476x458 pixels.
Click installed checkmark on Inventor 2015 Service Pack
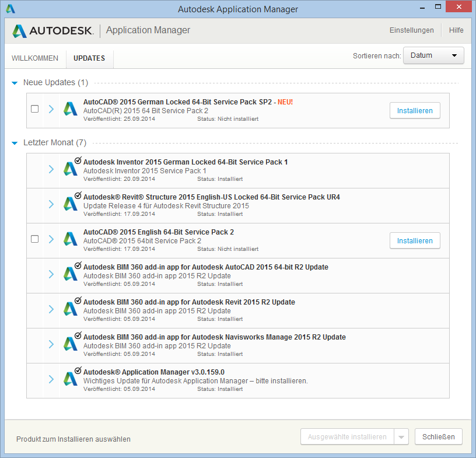point(78,160)
